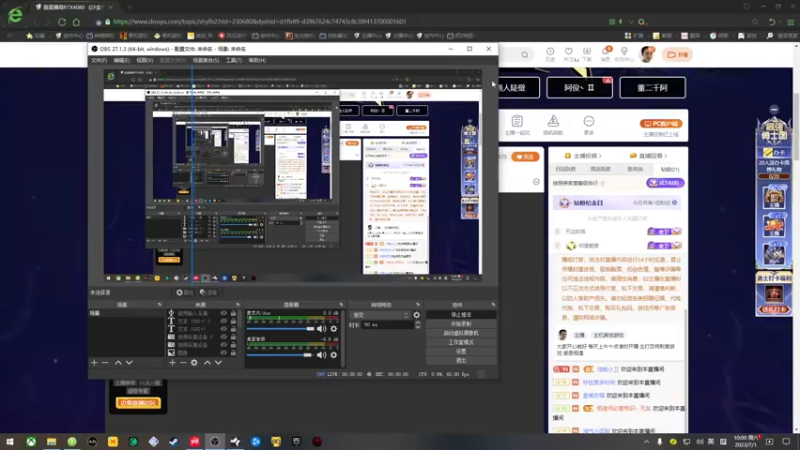Viewport: 800px width, 450px height.
Task: Click the browser home icon
Action: tap(76, 22)
